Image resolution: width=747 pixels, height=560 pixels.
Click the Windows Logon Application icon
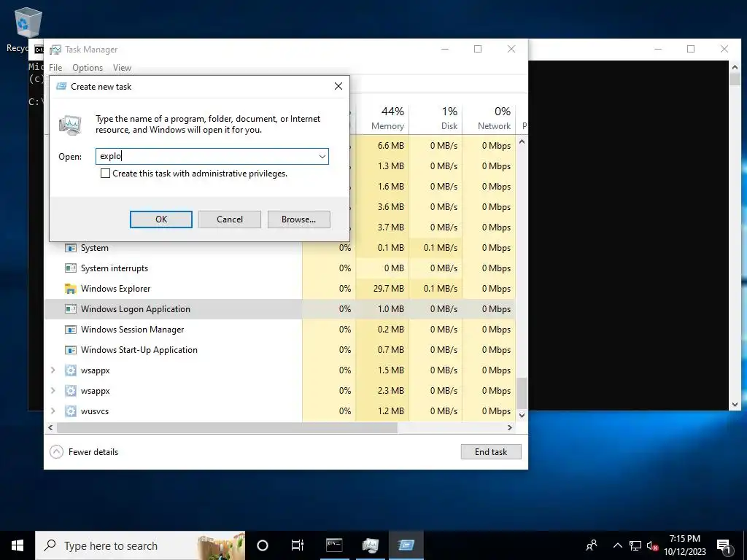pos(71,309)
